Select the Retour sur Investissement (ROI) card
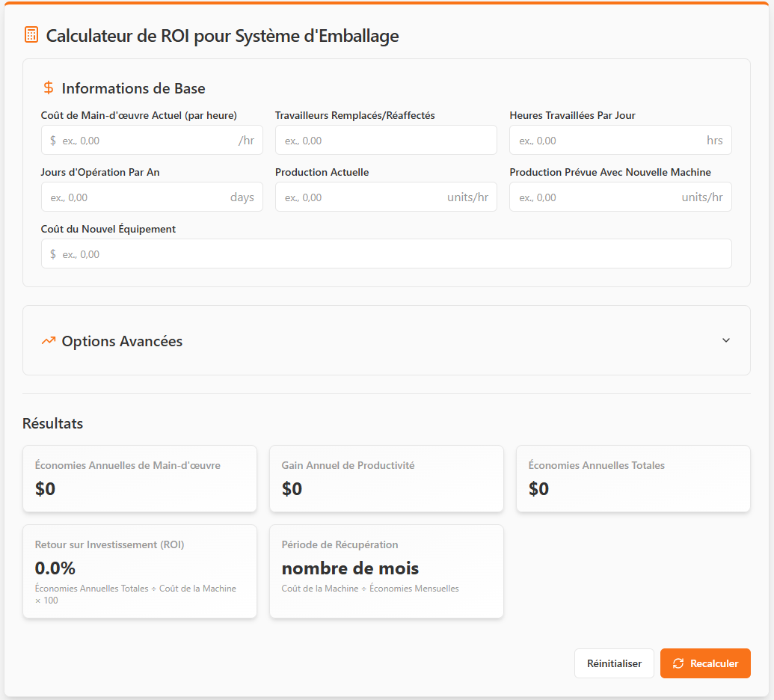 pos(140,571)
